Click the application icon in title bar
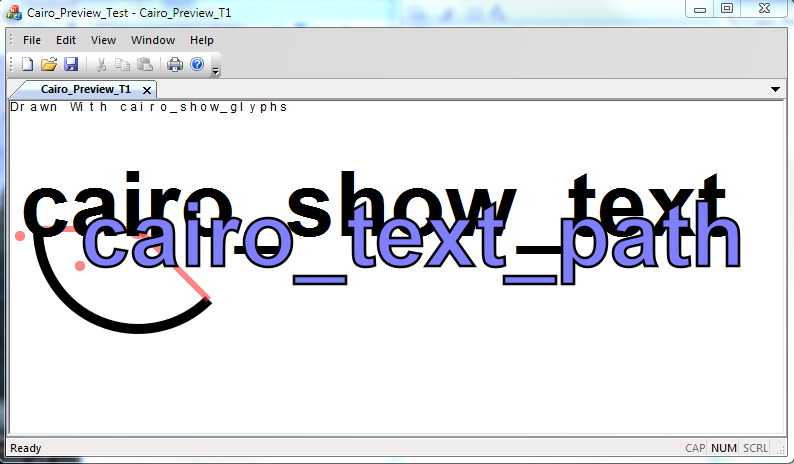The image size is (794, 464). [14, 13]
